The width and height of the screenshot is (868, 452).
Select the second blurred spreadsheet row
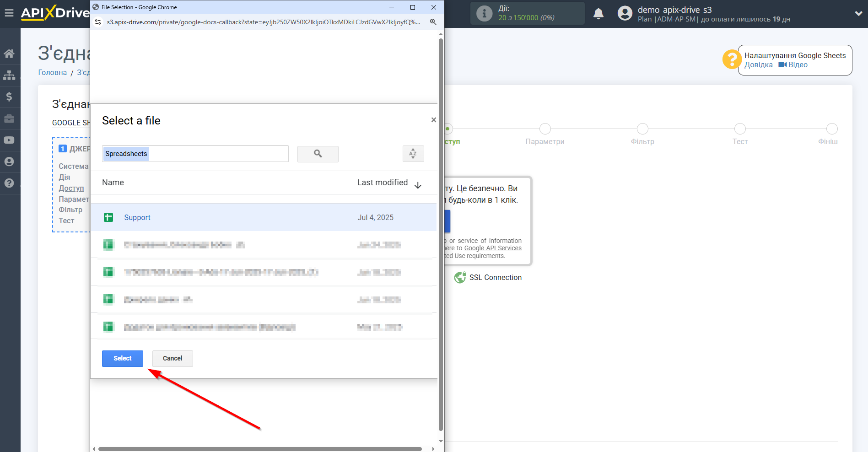[264, 272]
